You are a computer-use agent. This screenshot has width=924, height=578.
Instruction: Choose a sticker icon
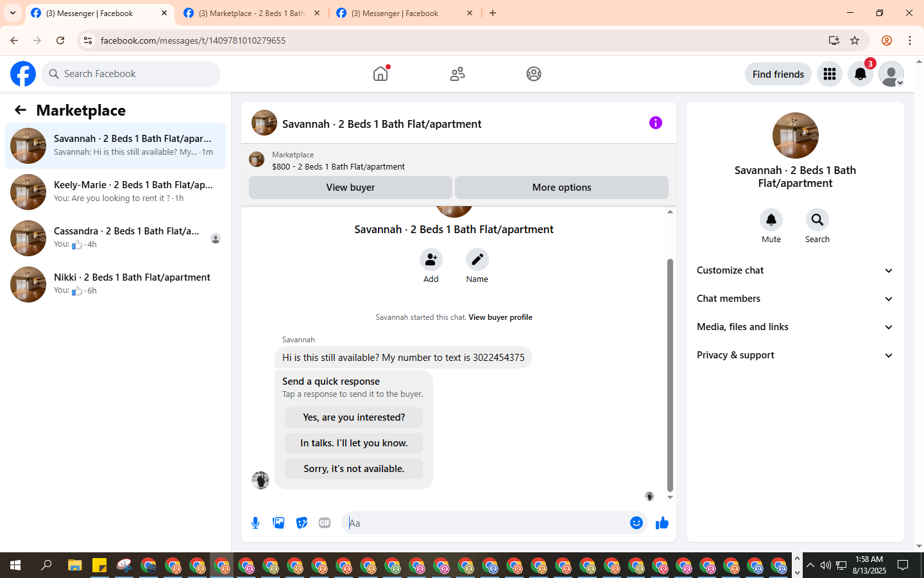tap(302, 523)
